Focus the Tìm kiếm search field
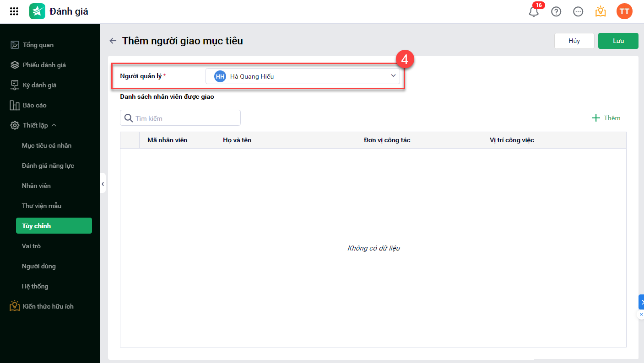This screenshot has width=644, height=363. coord(180,118)
